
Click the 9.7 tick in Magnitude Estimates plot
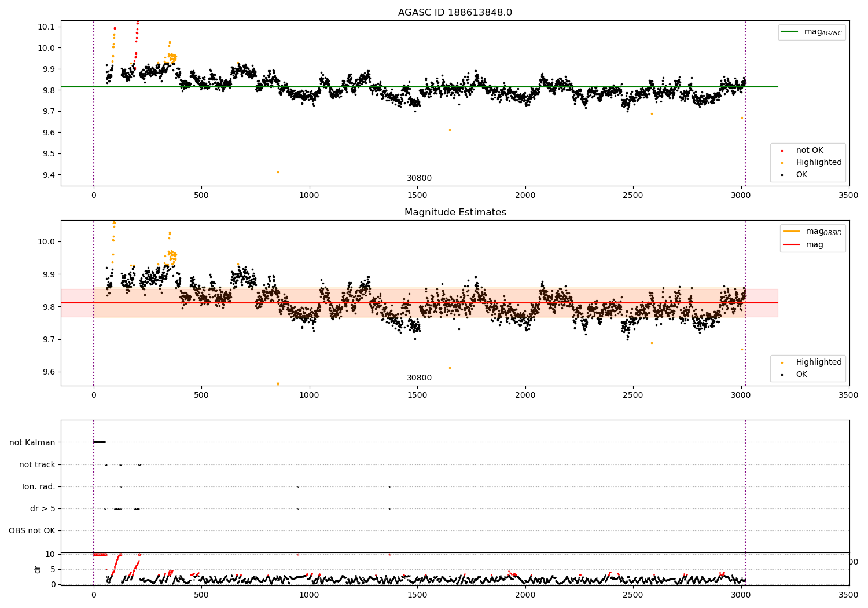[x=49, y=339]
